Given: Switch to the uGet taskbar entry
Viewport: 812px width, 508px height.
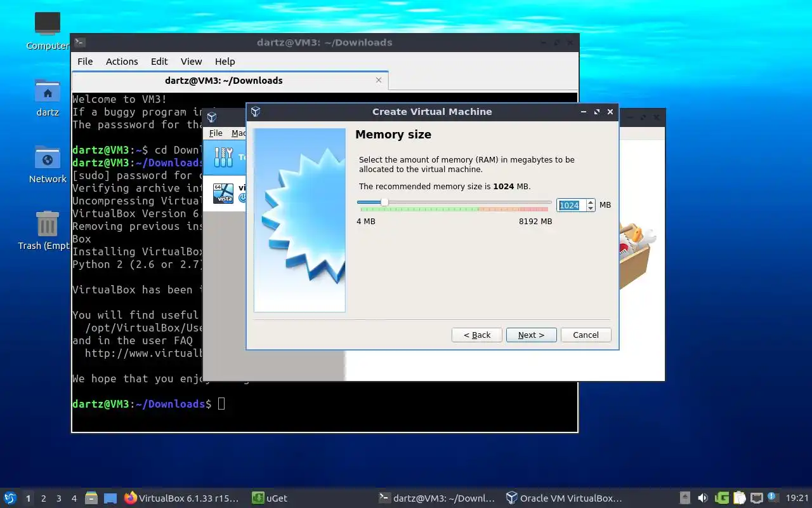Looking at the screenshot, I should click(270, 498).
